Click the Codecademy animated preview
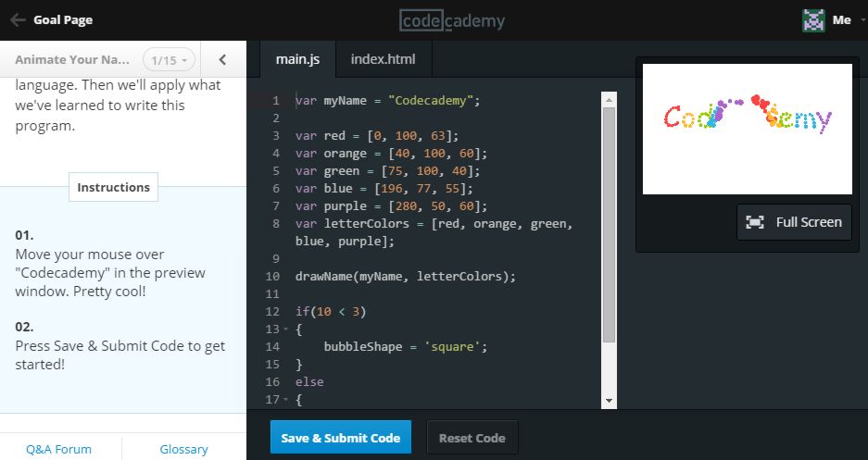The image size is (868, 460). 748,130
